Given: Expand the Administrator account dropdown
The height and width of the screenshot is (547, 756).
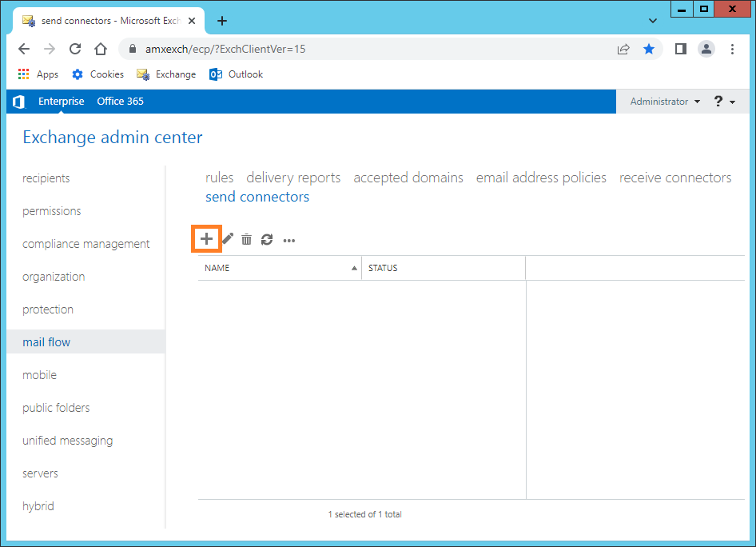Looking at the screenshot, I should [x=665, y=102].
